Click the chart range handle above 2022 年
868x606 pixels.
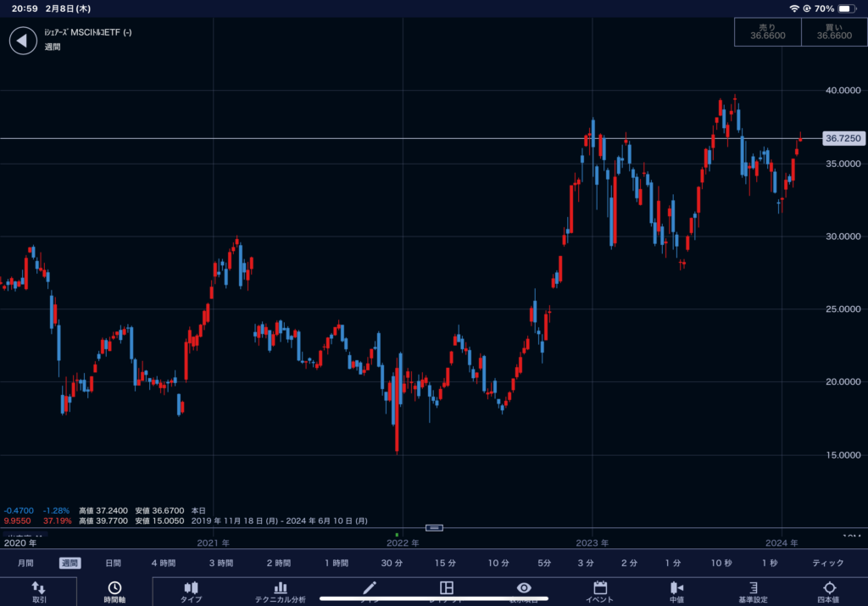tap(434, 527)
